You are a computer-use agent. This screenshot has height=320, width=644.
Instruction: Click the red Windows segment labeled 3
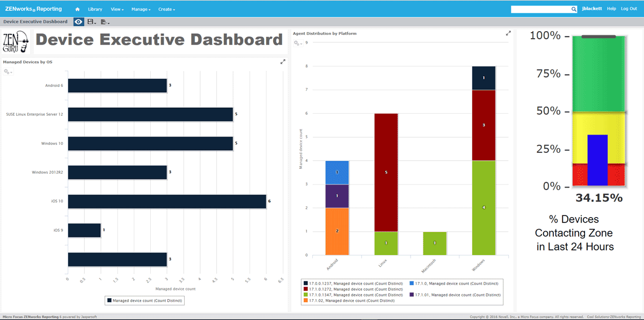click(484, 125)
